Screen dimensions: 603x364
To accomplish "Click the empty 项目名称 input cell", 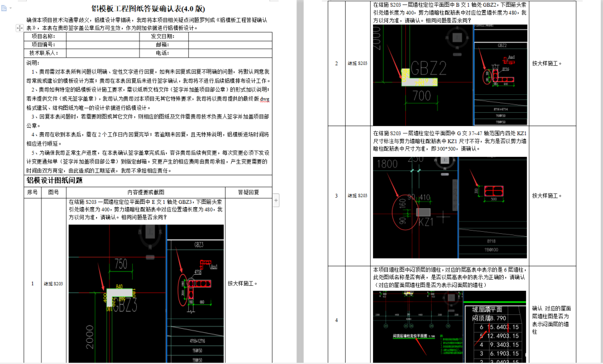I will tap(102, 36).
